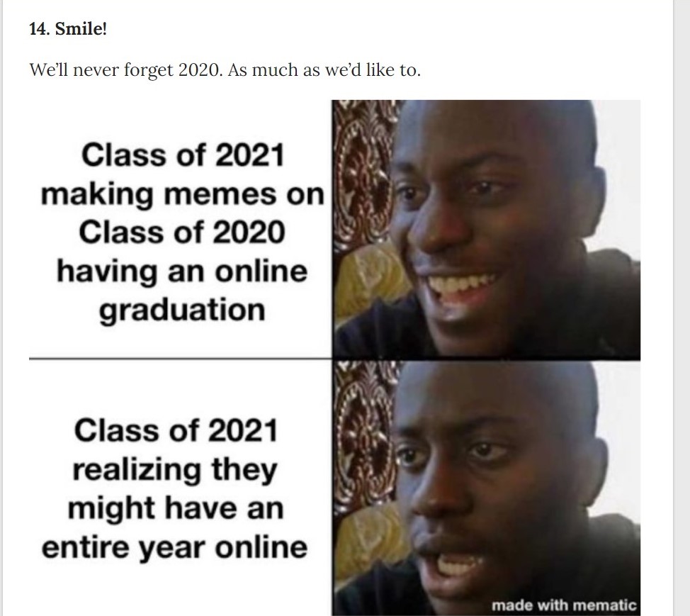
Task: Click the "having an online" caption line
Action: click(x=182, y=271)
